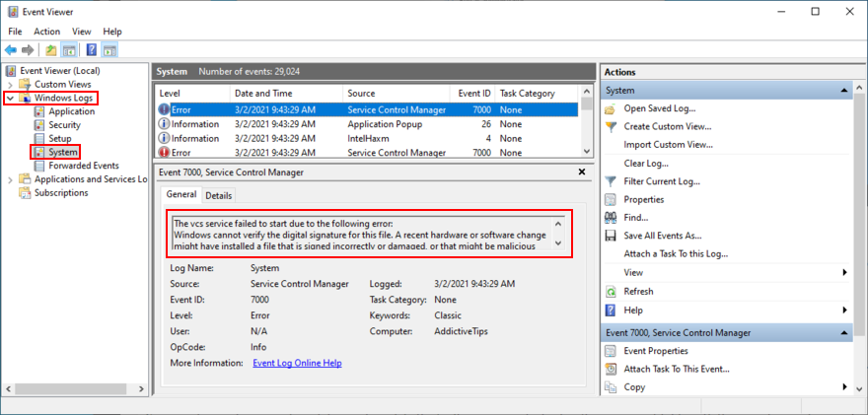This screenshot has height=415, width=868.
Task: Collapse the System section in Actions pane
Action: [x=844, y=91]
